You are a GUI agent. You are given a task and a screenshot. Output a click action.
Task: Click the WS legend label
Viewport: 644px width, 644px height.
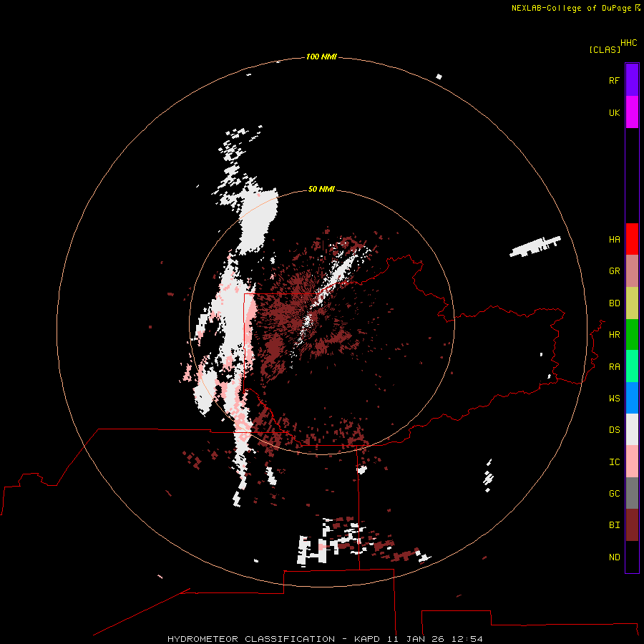click(614, 399)
